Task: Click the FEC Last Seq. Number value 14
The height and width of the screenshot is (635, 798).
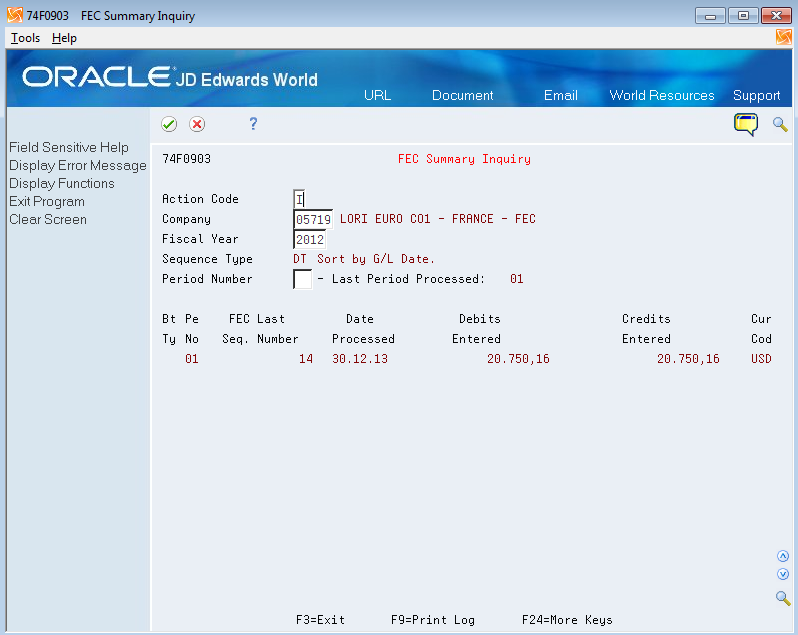Action: [x=306, y=359]
